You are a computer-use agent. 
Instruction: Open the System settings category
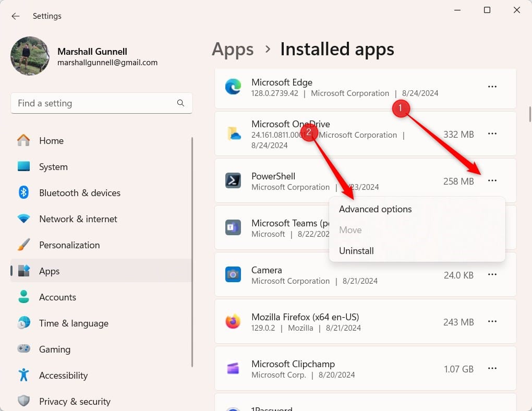coord(53,166)
